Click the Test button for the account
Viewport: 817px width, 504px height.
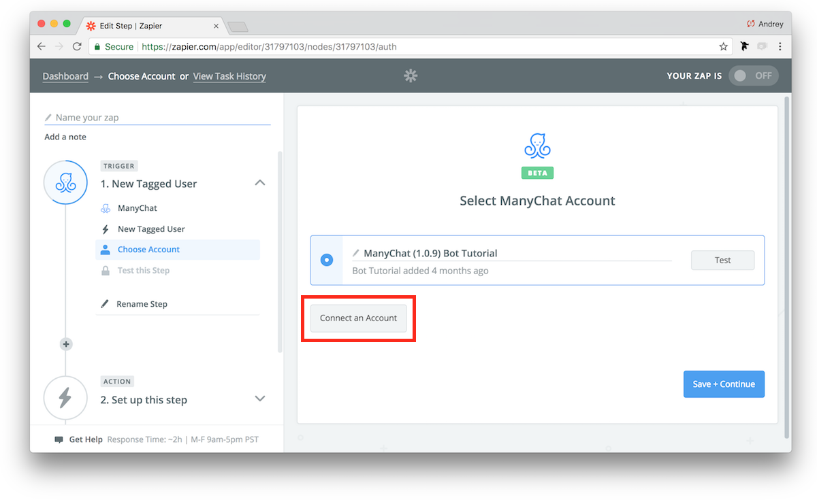pos(722,260)
